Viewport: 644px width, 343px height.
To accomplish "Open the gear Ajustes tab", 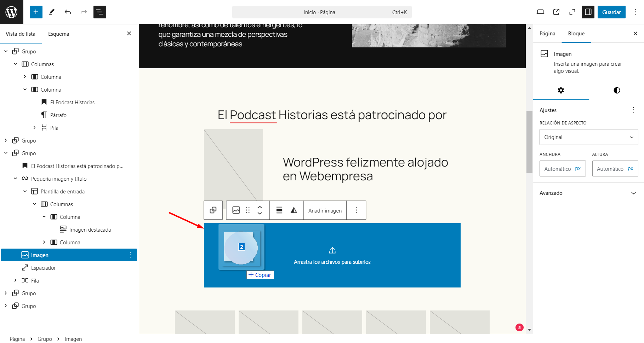I will click(x=561, y=91).
